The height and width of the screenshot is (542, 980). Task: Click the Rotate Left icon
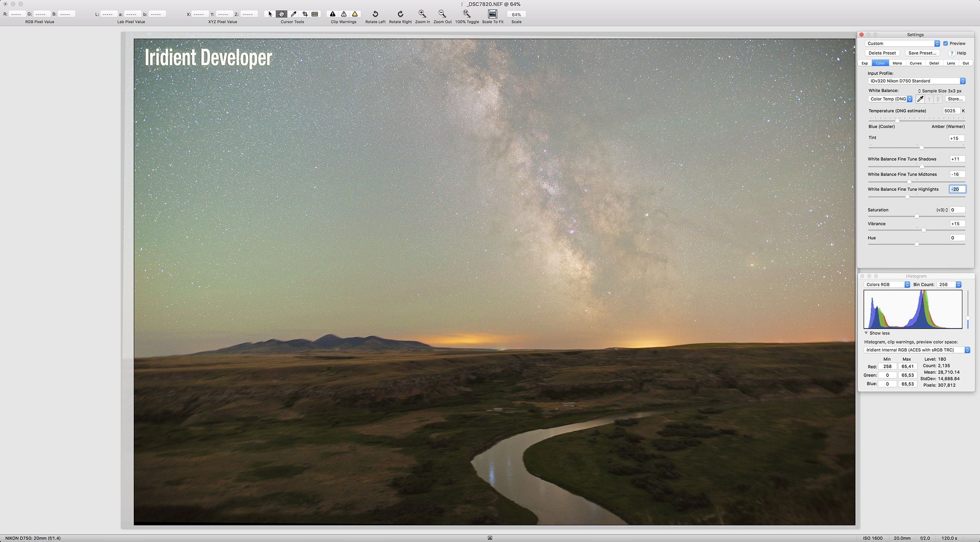[375, 14]
